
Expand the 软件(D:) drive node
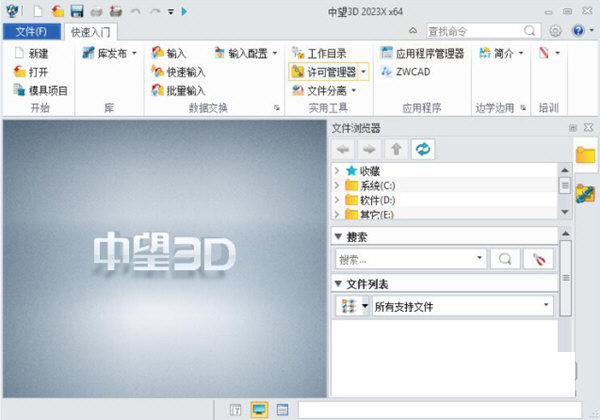[x=337, y=200]
